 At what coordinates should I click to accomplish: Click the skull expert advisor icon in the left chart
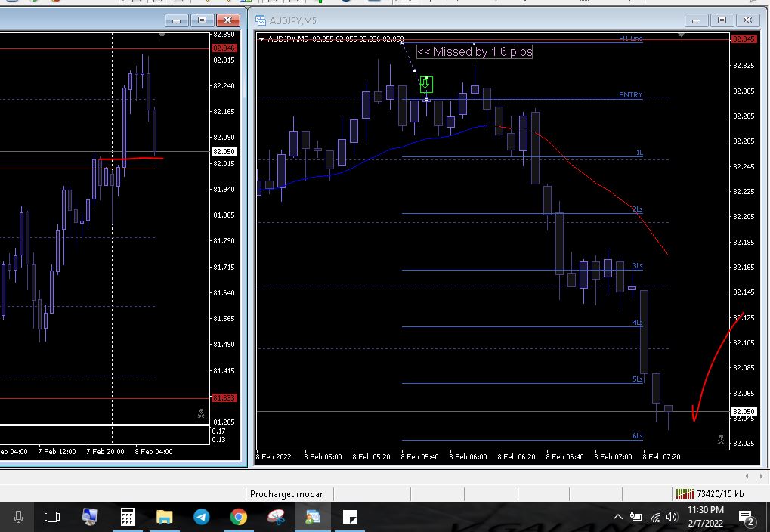[x=201, y=413]
